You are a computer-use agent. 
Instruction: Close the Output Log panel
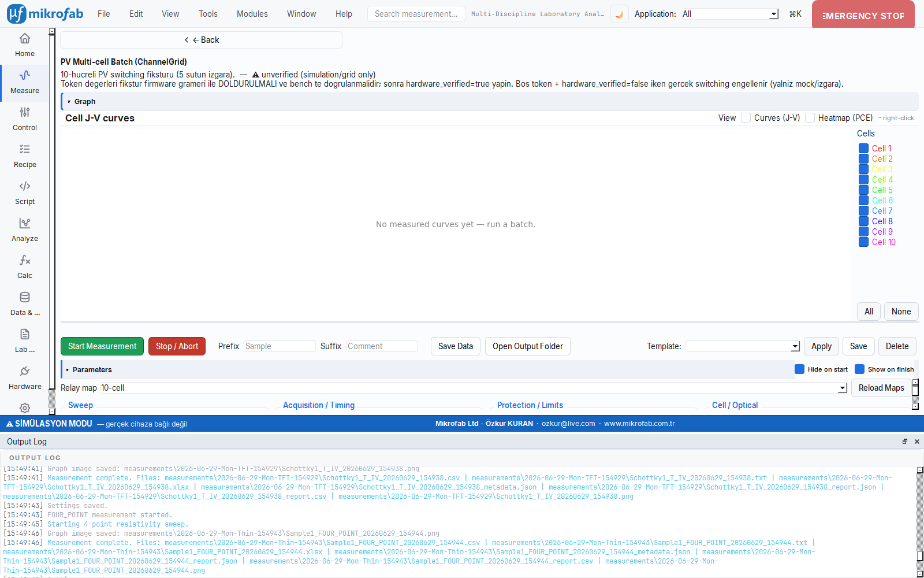click(x=917, y=442)
